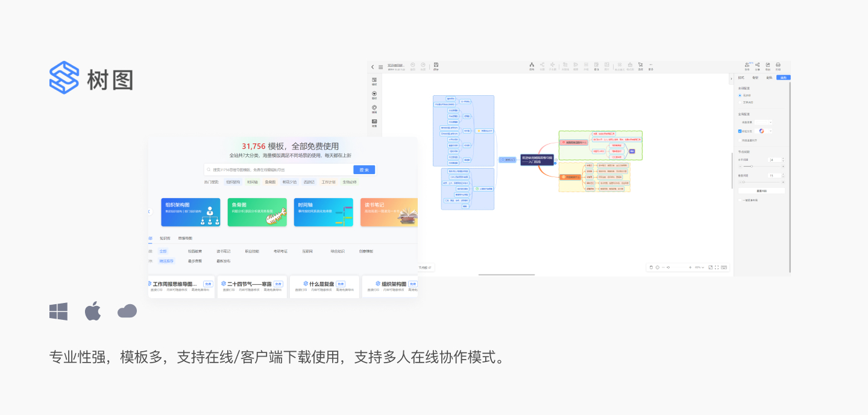This screenshot has height=415, width=868.
Task: Open the 组织架构图 blue banner card
Action: coord(191,212)
